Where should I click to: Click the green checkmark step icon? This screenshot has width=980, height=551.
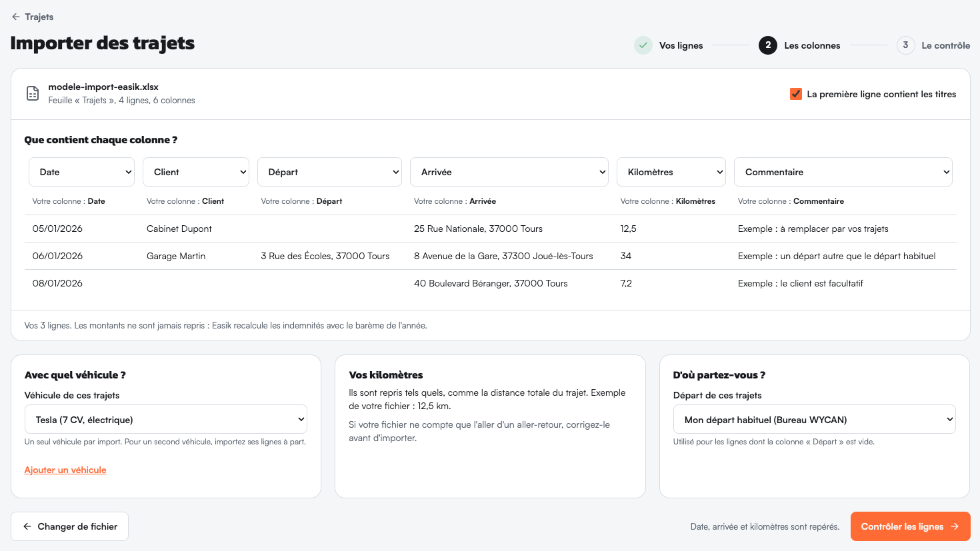[643, 45]
